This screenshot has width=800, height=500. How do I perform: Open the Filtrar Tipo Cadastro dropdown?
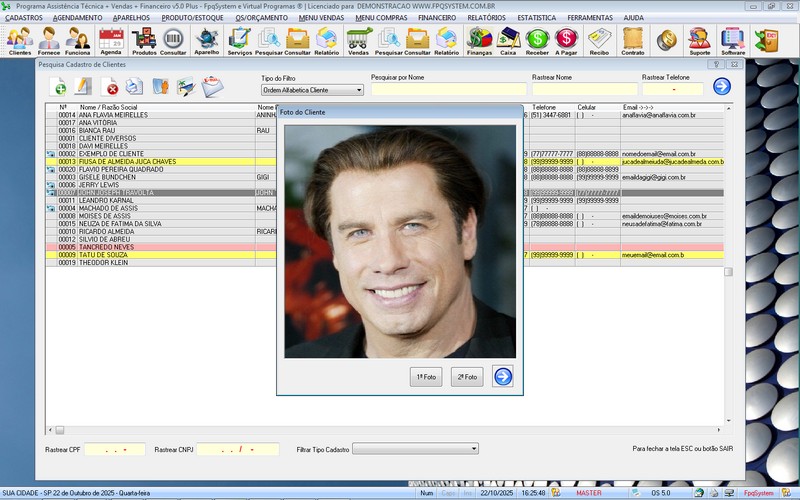click(x=415, y=449)
